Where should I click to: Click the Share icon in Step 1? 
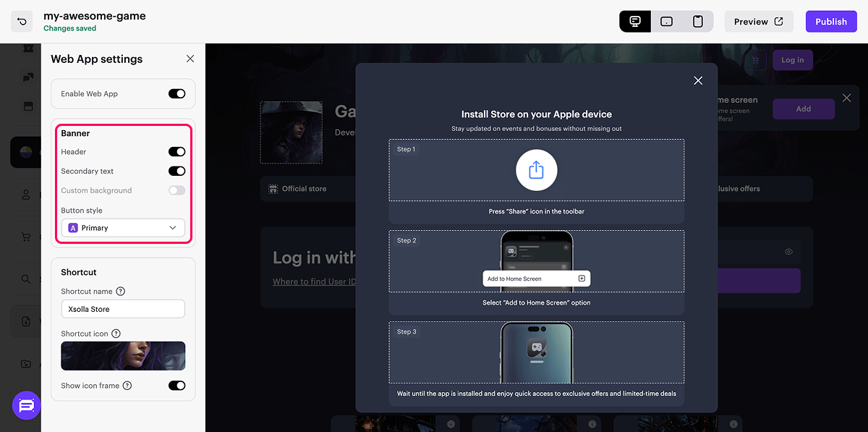coord(536,170)
